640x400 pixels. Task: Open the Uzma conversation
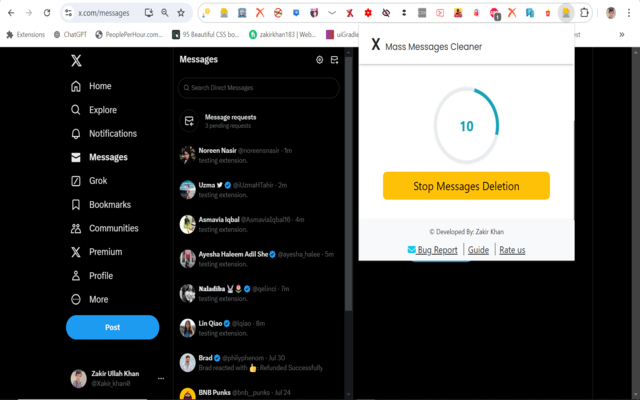tap(259, 190)
